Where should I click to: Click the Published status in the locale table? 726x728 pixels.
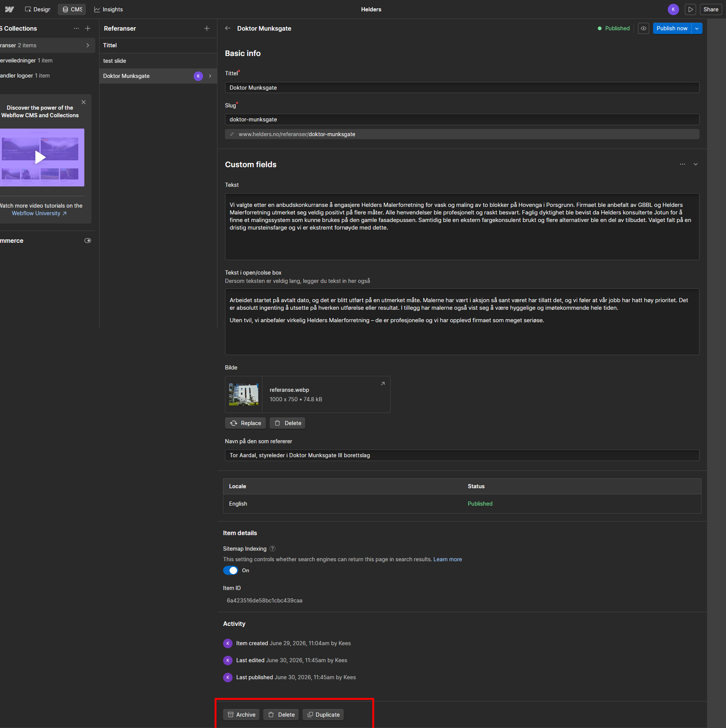(x=480, y=504)
